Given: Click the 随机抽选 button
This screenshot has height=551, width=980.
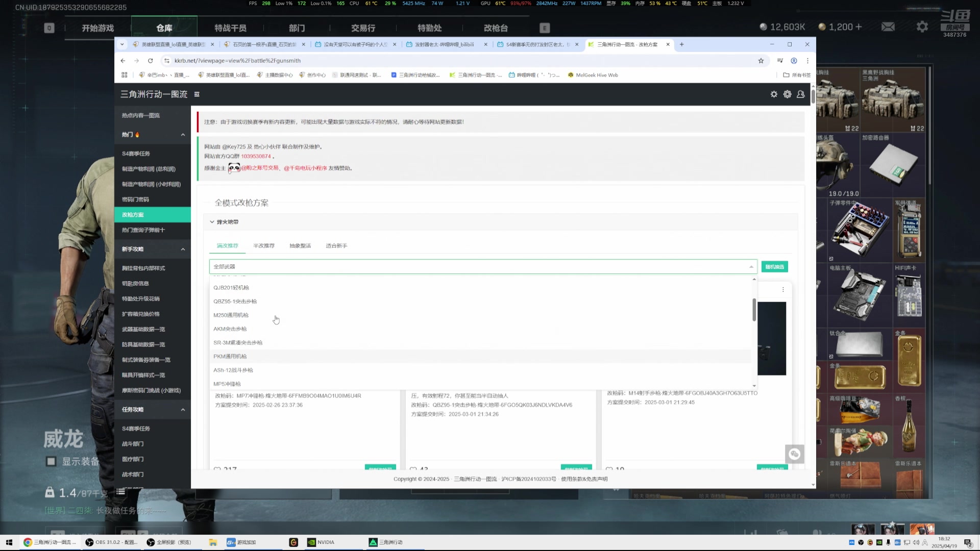Looking at the screenshot, I should click(774, 267).
